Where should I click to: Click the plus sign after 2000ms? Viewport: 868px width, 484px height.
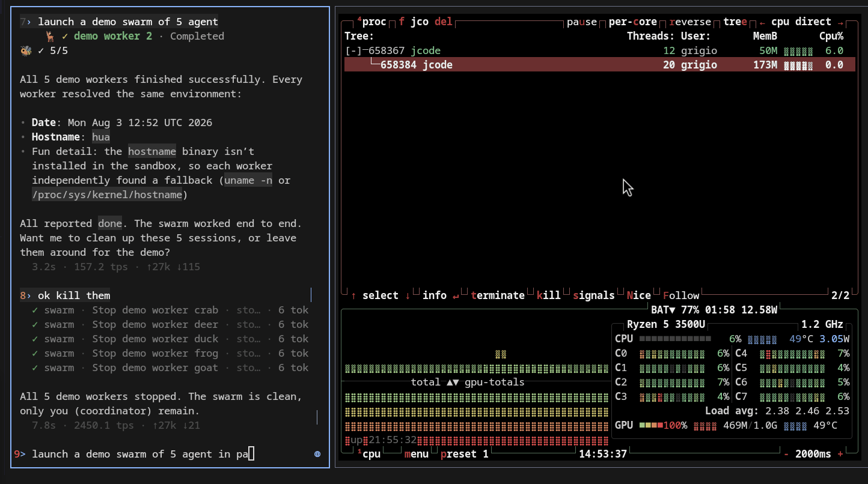pyautogui.click(x=840, y=454)
